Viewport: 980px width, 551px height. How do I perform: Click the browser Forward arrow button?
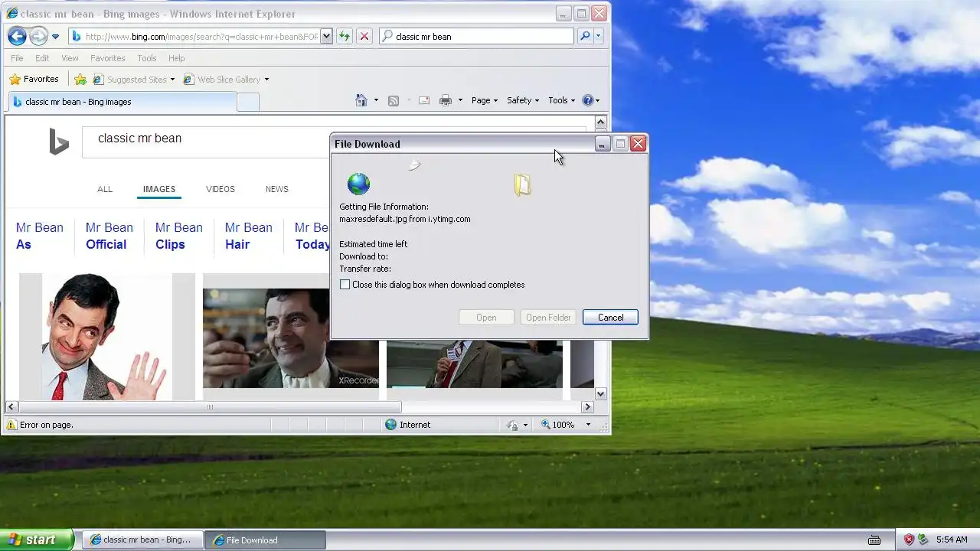(38, 36)
